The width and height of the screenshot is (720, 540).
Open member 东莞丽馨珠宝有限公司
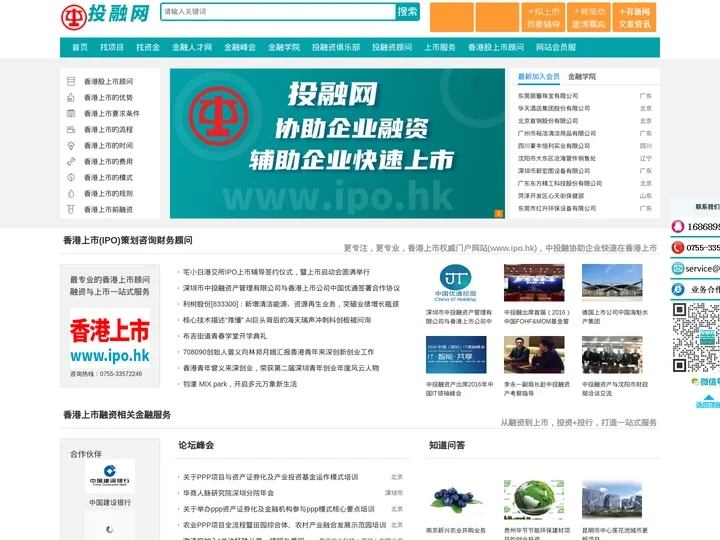click(x=548, y=96)
